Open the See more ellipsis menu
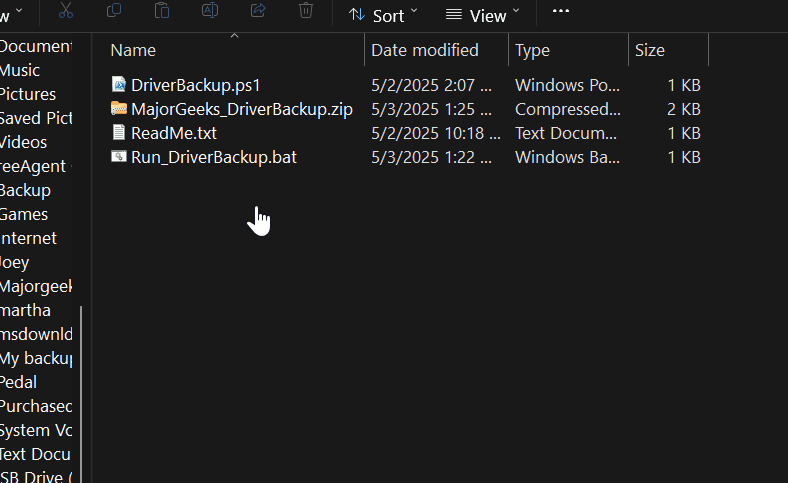Image resolution: width=788 pixels, height=483 pixels. coord(560,11)
